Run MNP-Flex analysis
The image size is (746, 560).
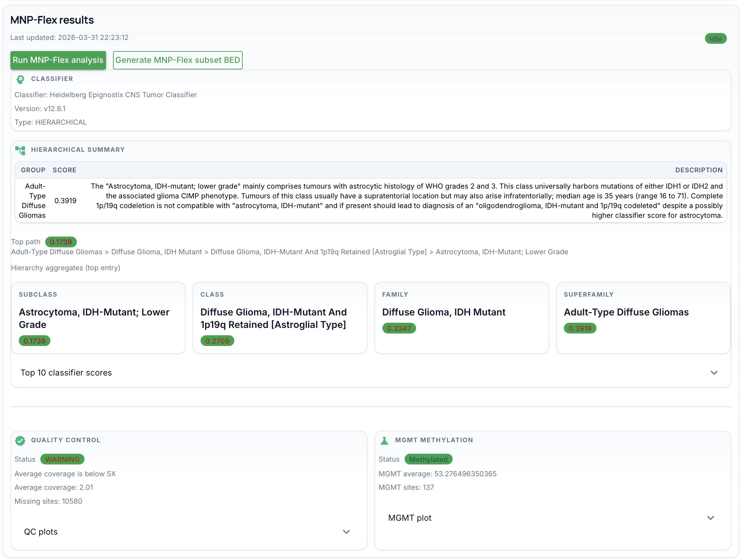click(58, 60)
